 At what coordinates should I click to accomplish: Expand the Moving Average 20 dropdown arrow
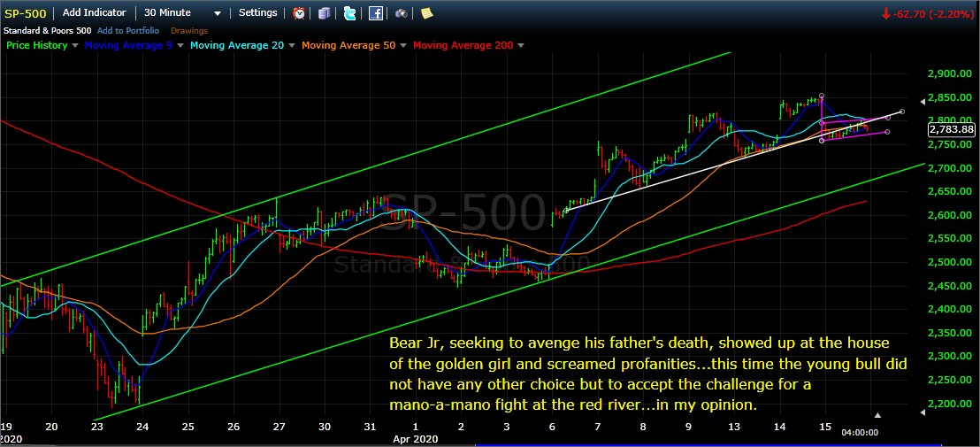pos(292,45)
